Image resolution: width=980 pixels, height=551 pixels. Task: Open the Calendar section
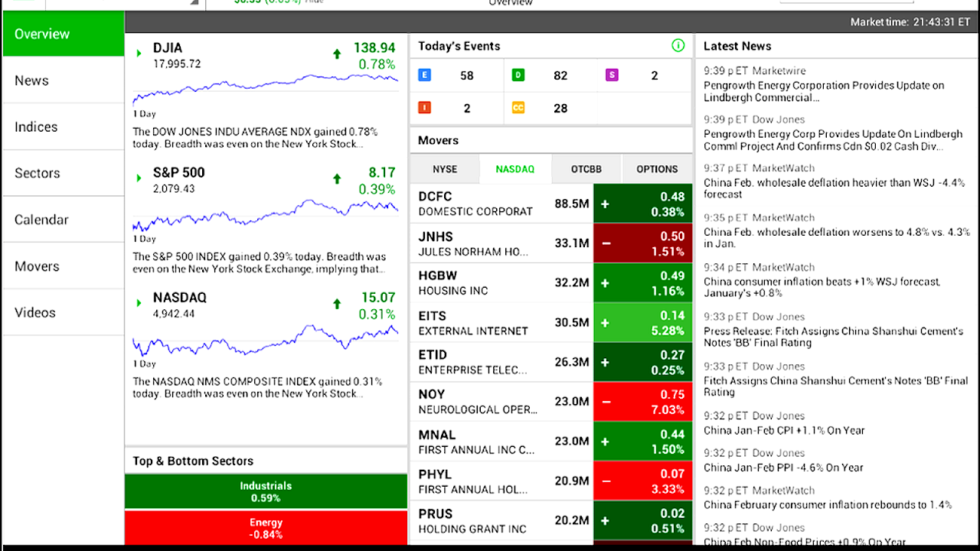tap(63, 220)
